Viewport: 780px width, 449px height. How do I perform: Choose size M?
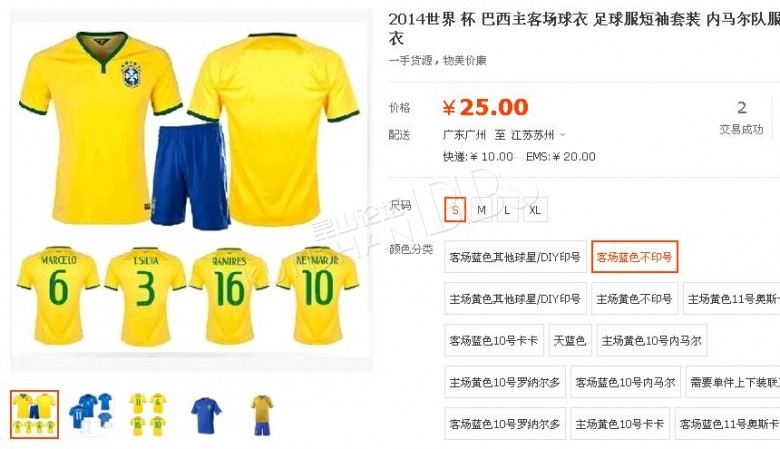pyautogui.click(x=481, y=209)
